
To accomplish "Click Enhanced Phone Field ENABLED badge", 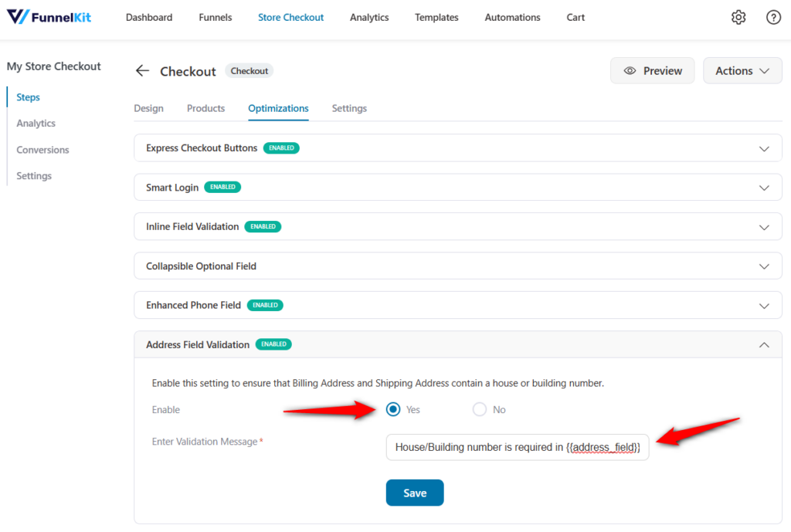I will (x=265, y=305).
